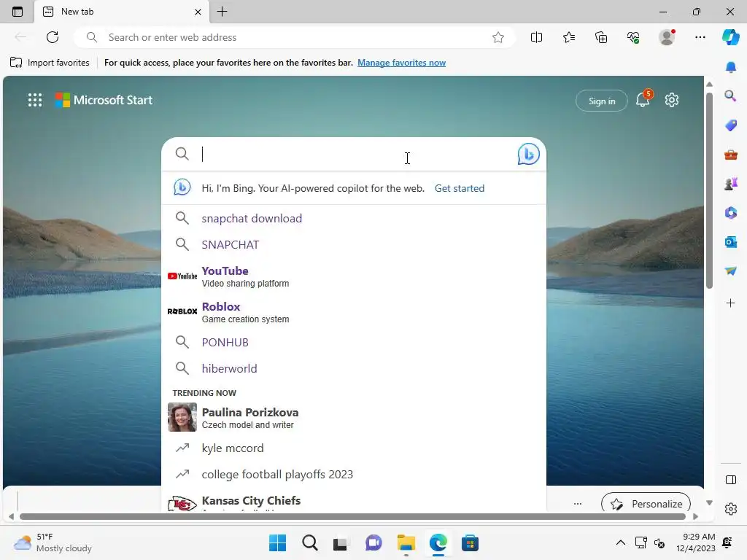Image resolution: width=747 pixels, height=560 pixels.
Task: Open Microsoft Store from taskbar
Action: coord(470,542)
